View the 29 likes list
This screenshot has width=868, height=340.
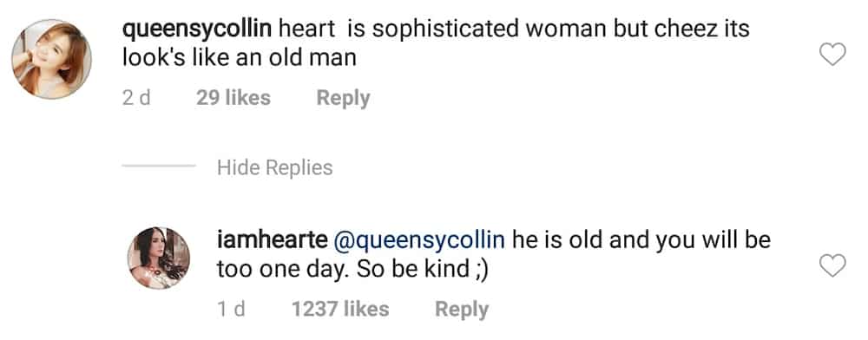click(233, 98)
